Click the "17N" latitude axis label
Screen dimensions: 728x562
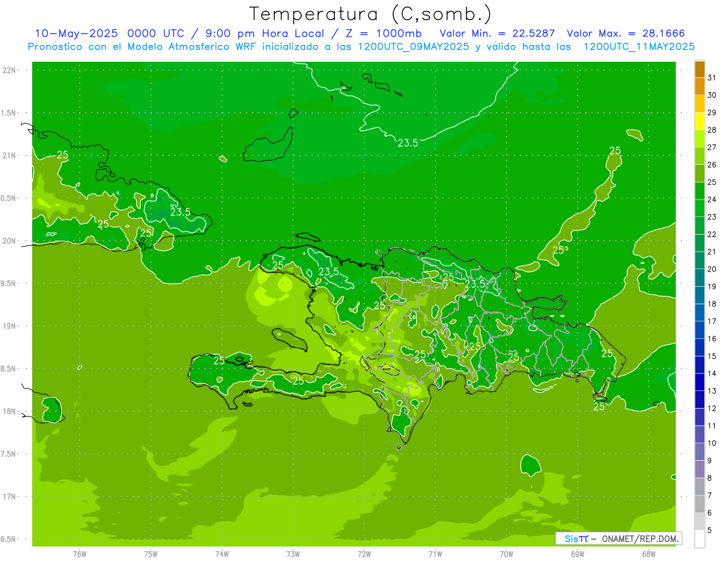(10, 497)
